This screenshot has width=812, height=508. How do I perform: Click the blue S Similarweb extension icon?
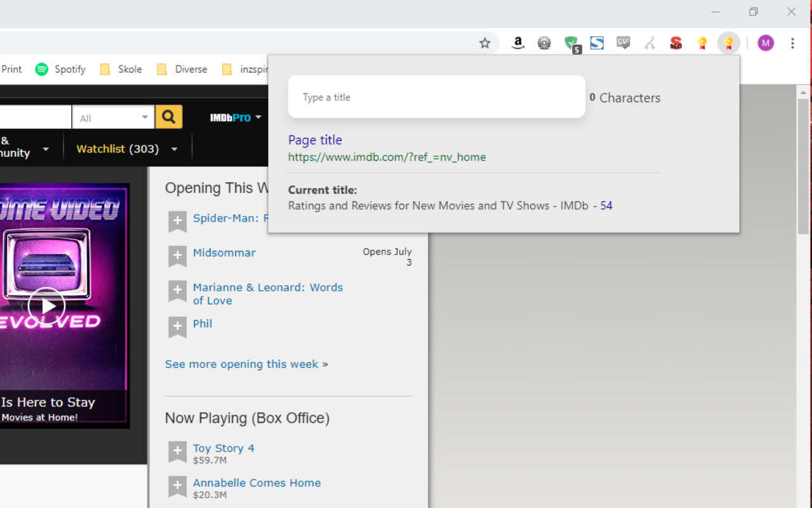(x=596, y=43)
